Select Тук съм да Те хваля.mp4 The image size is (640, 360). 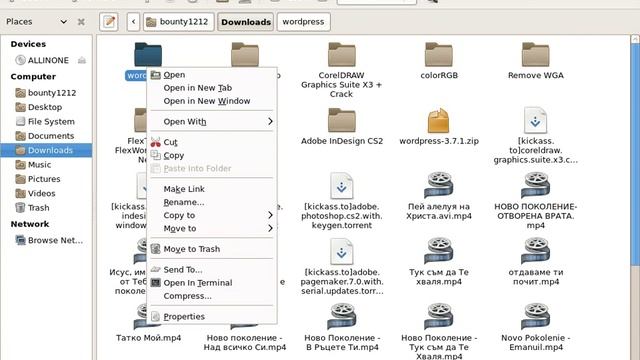click(x=439, y=262)
